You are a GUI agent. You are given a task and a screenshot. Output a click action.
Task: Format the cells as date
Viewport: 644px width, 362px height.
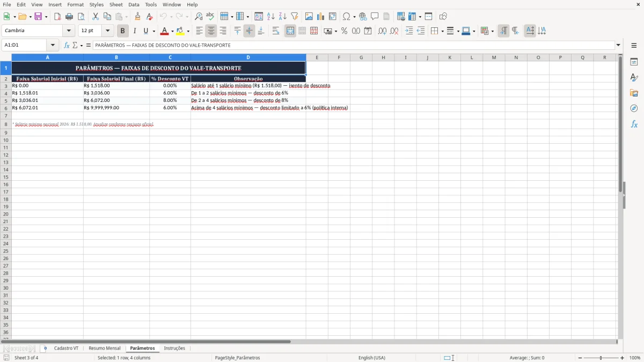point(368,31)
